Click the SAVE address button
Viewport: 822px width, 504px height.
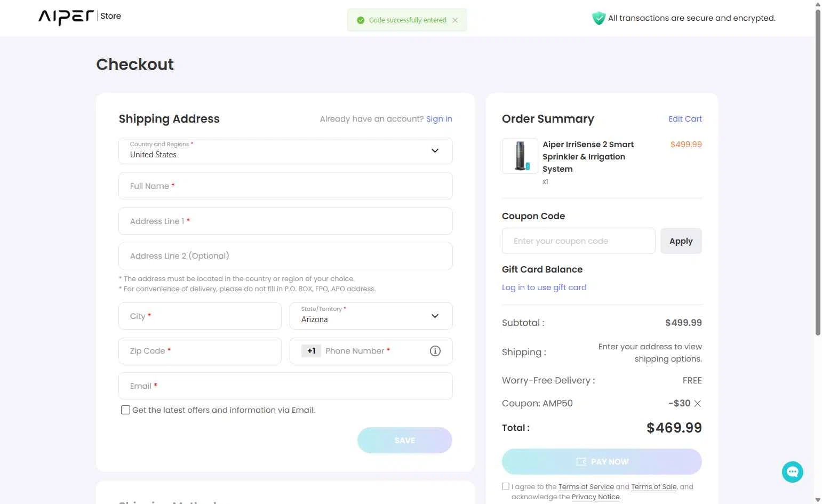pos(405,441)
